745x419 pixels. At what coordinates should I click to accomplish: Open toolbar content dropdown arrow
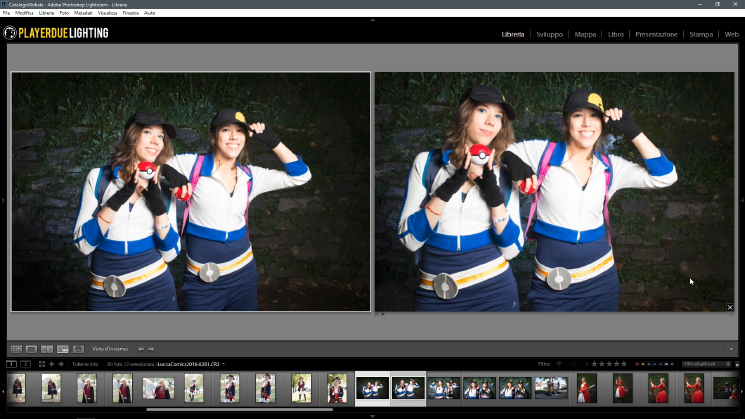coord(731,349)
